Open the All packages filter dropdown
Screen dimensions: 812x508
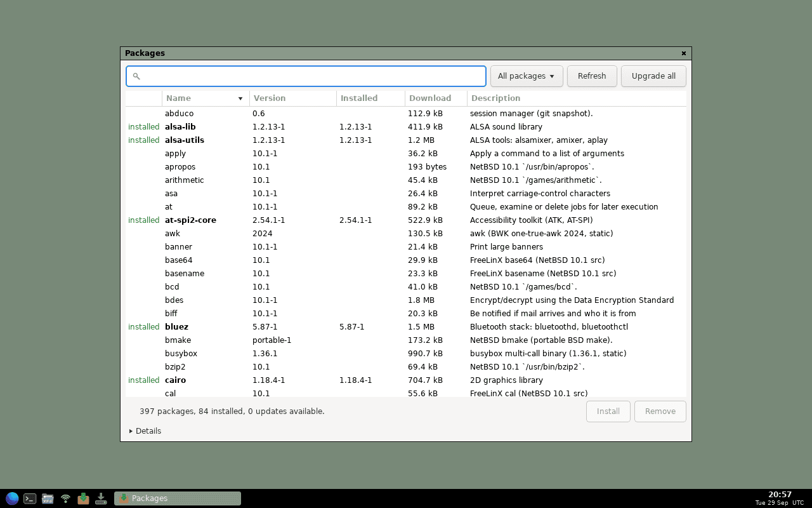click(526, 76)
